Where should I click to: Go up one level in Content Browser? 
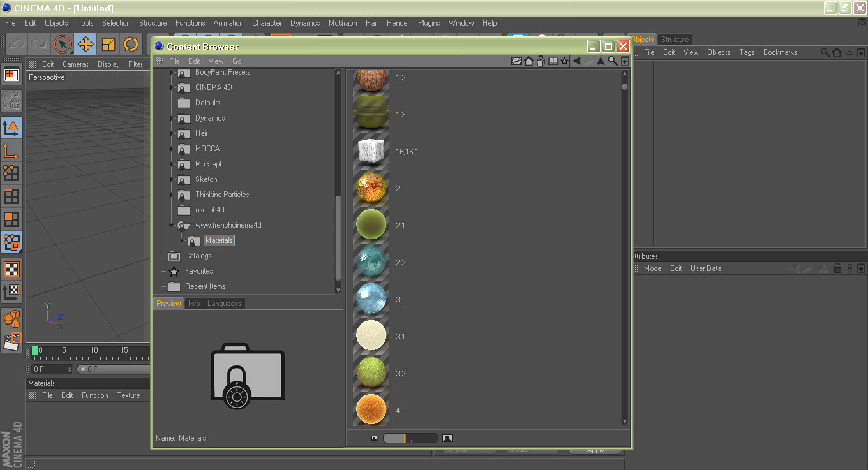pyautogui.click(x=601, y=61)
